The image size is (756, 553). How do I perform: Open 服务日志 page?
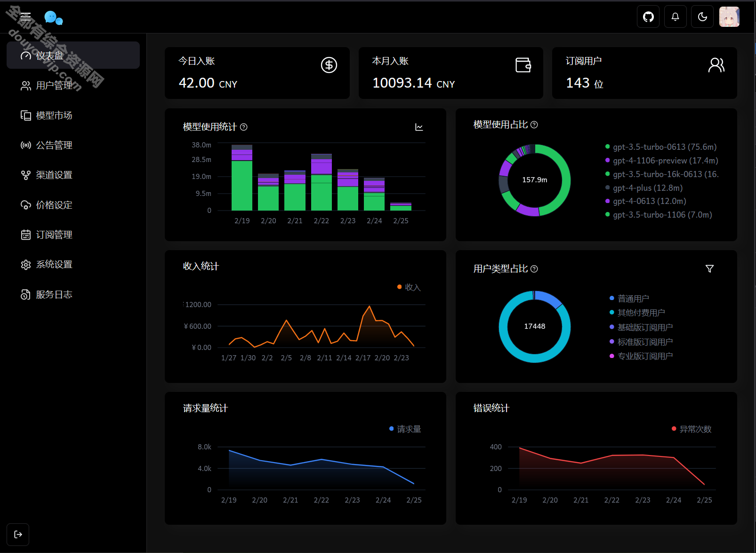[73, 294]
